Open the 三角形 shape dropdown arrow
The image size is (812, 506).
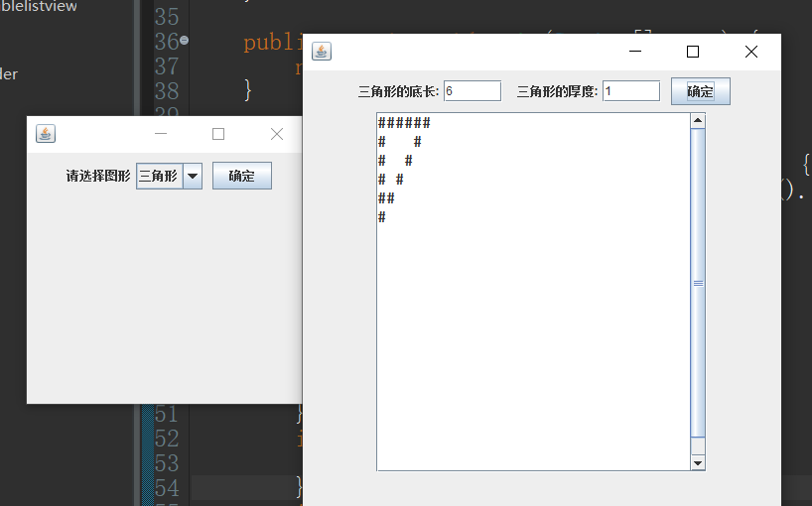coord(193,176)
